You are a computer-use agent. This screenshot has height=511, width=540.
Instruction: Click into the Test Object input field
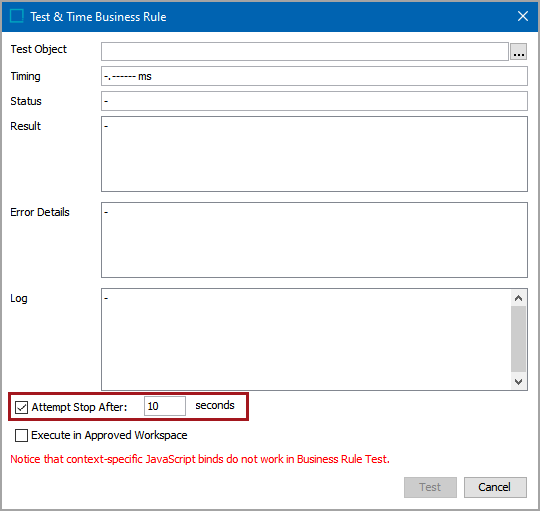[305, 52]
